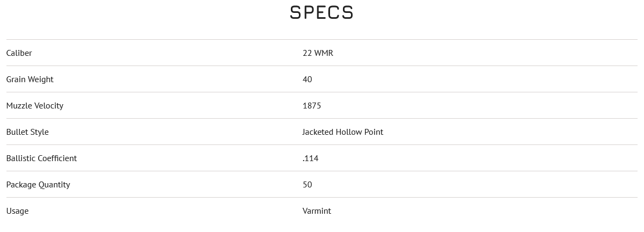Select the Muzzle Velocity label

click(34, 105)
